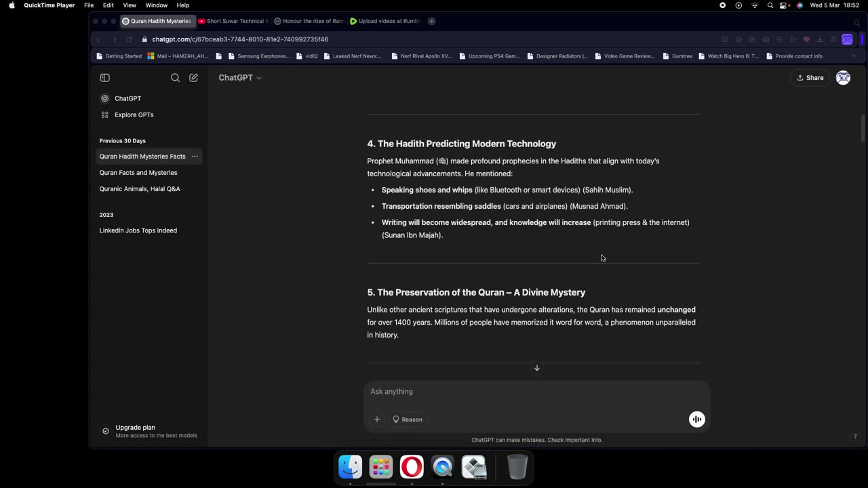868x488 pixels.
Task: Open the ad blocker shield icon
Action: 779,39
